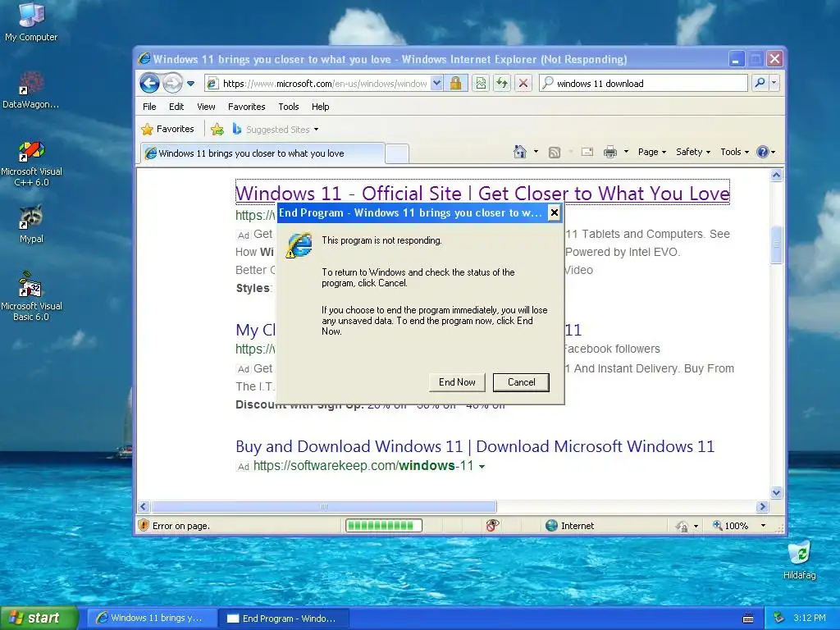Click the address bar URL field
This screenshot has width=840, height=630.
click(x=324, y=84)
